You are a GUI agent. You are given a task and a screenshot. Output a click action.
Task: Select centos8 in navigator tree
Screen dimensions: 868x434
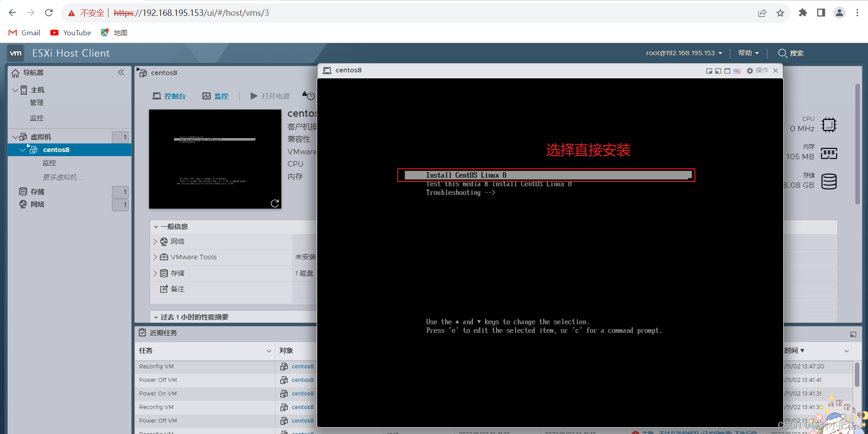pyautogui.click(x=70, y=150)
